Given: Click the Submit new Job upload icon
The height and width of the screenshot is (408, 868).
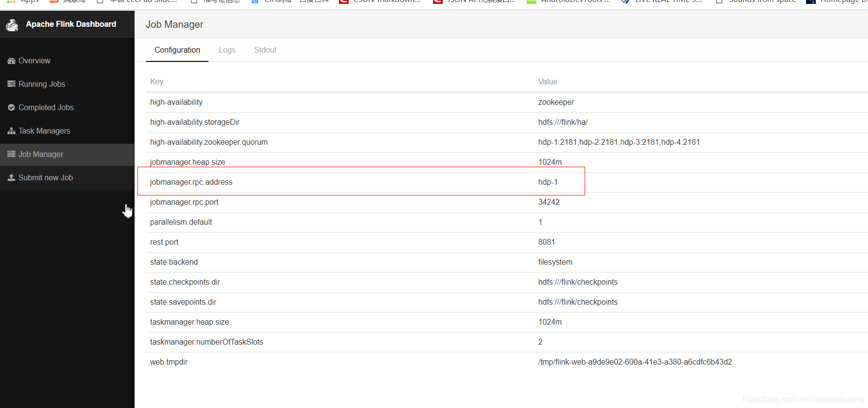Looking at the screenshot, I should tap(11, 177).
